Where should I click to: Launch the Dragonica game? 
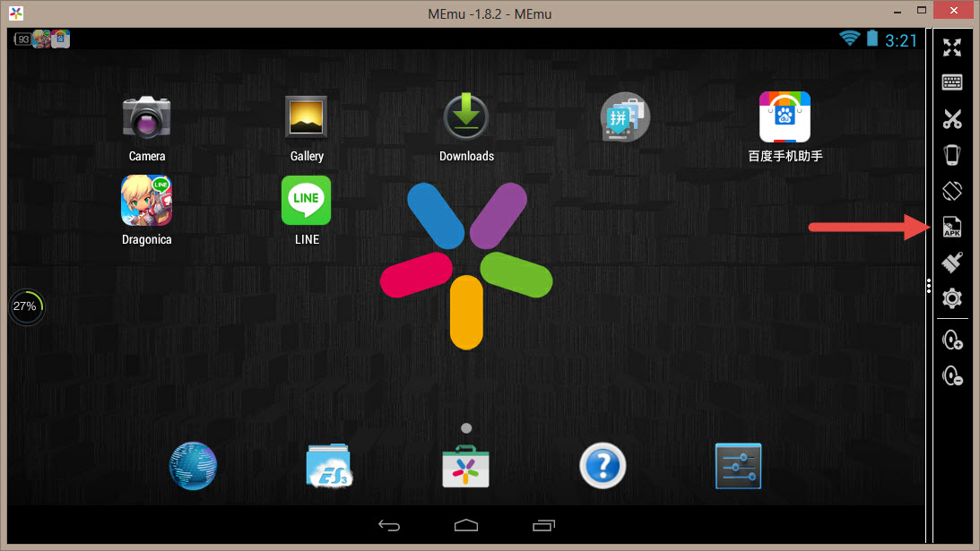click(x=147, y=201)
